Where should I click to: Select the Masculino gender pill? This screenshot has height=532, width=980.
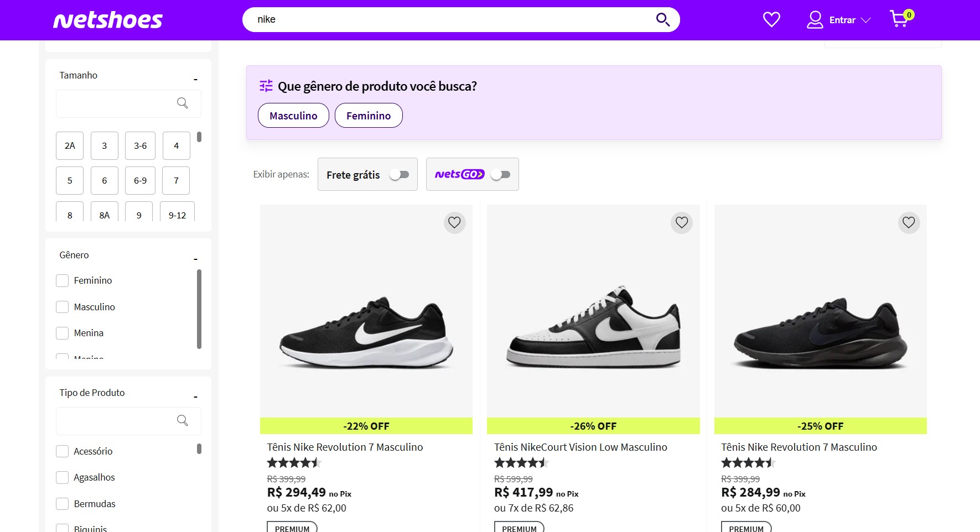point(293,116)
